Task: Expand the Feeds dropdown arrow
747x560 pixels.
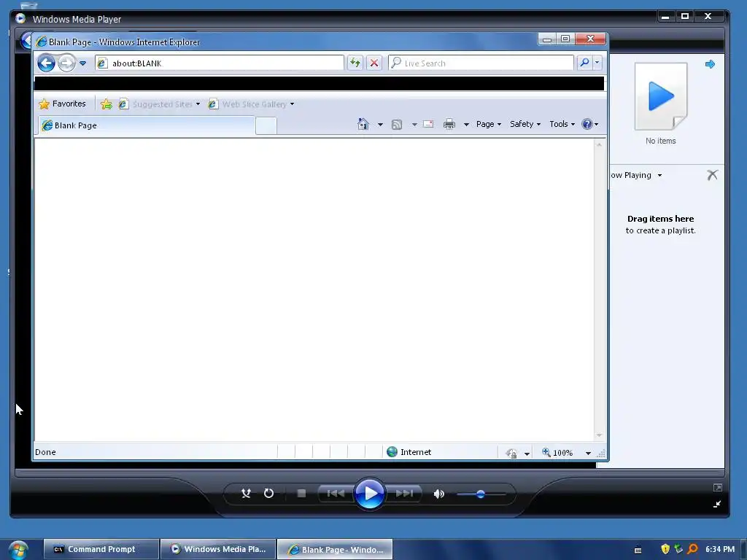Action: [414, 125]
